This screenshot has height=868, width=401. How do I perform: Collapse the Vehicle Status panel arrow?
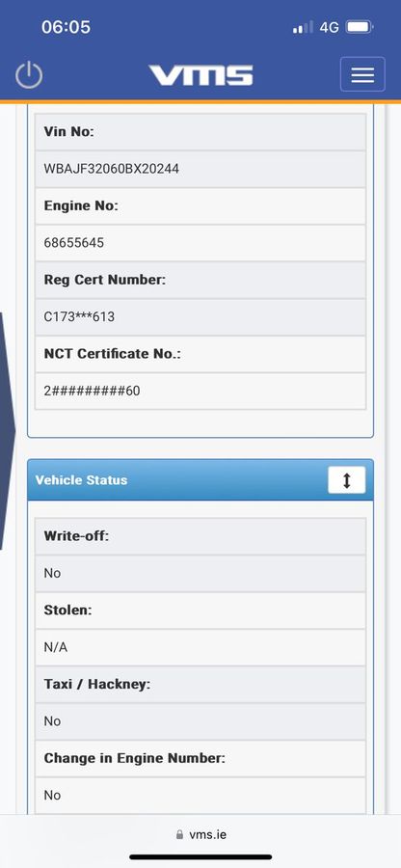(x=347, y=480)
